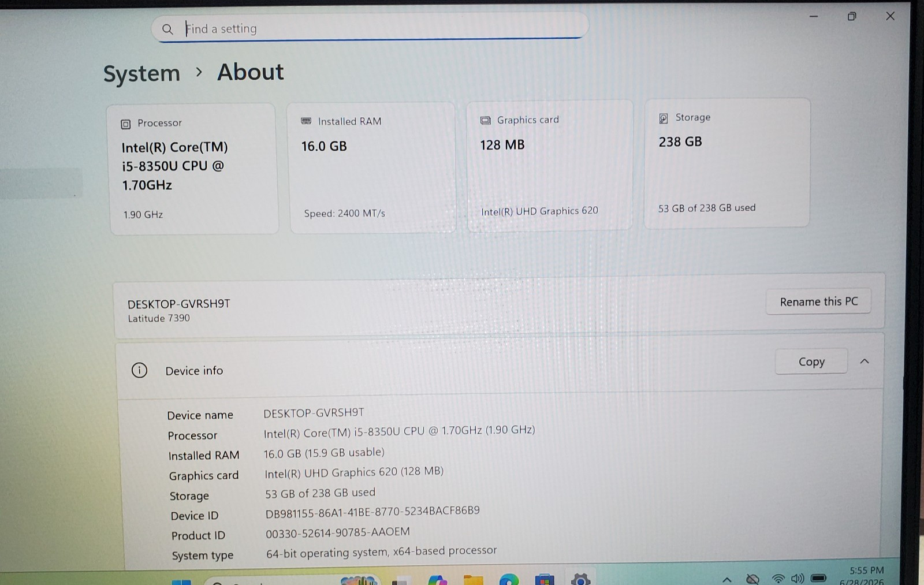This screenshot has width=924, height=585.
Task: Click the Device info circled i icon
Action: (x=139, y=370)
